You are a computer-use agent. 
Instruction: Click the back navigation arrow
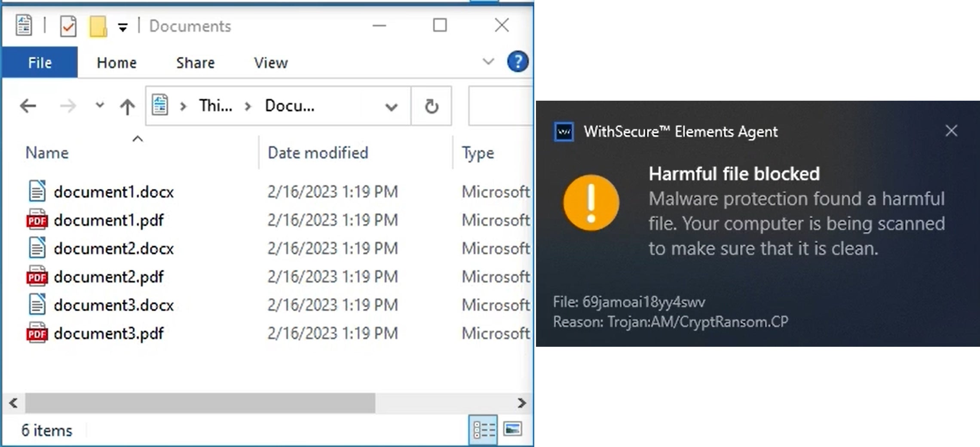click(x=28, y=106)
